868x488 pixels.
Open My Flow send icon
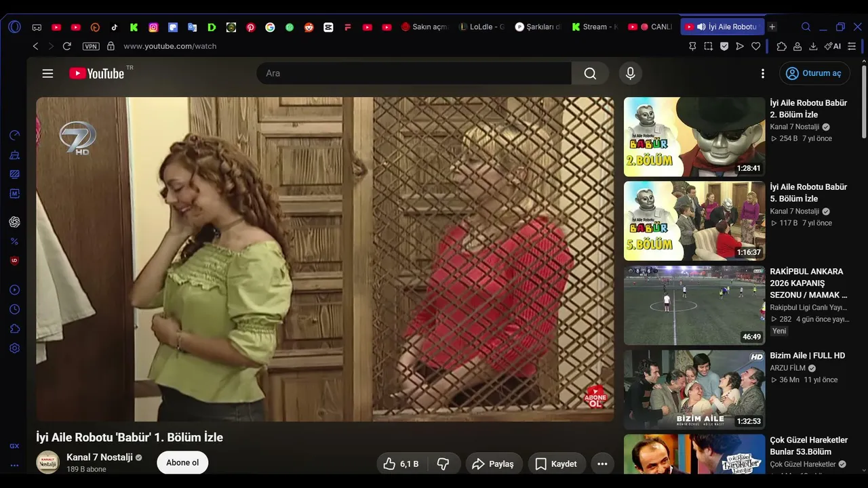point(740,46)
